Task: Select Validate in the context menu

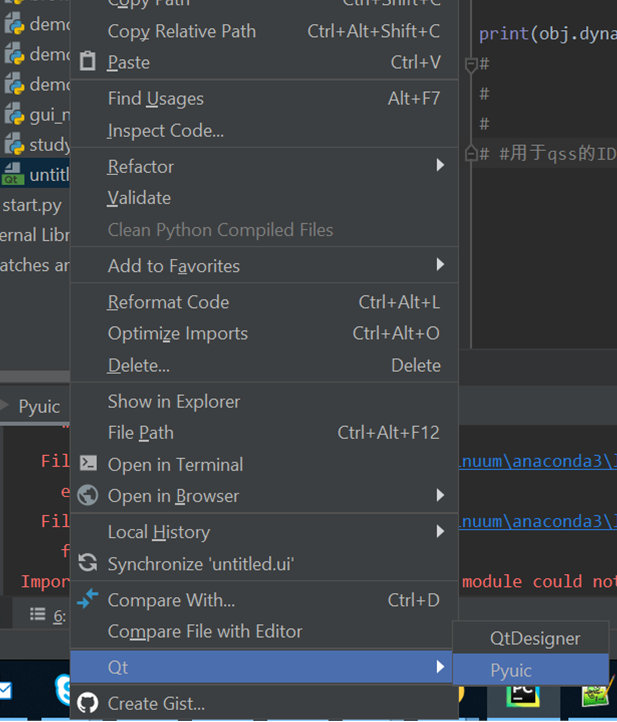Action: point(264,198)
